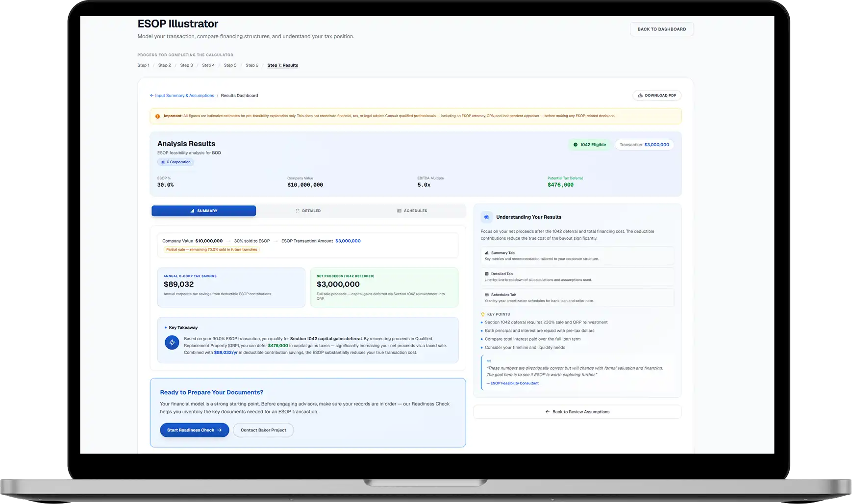Click the Transaction $3,000,000 pill

click(644, 145)
